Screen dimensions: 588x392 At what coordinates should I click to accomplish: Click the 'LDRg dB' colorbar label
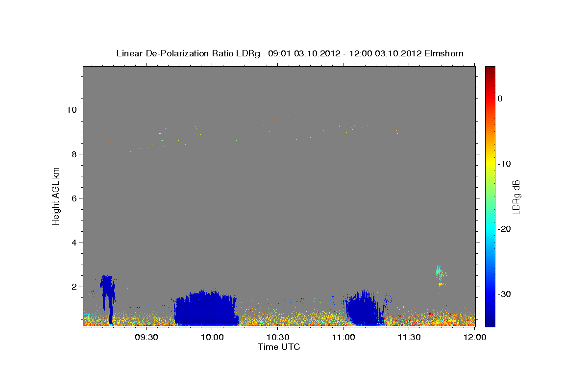click(x=515, y=197)
